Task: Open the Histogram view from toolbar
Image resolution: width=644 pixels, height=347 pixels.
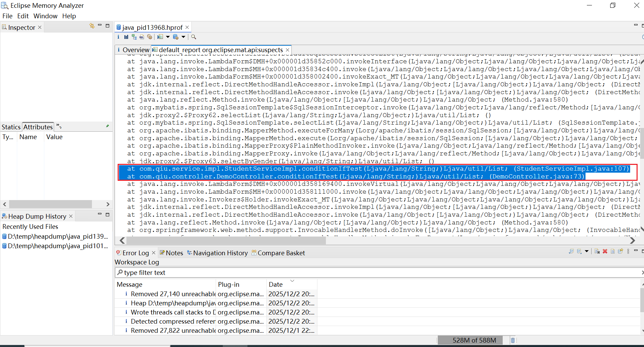Action: pyautogui.click(x=126, y=37)
